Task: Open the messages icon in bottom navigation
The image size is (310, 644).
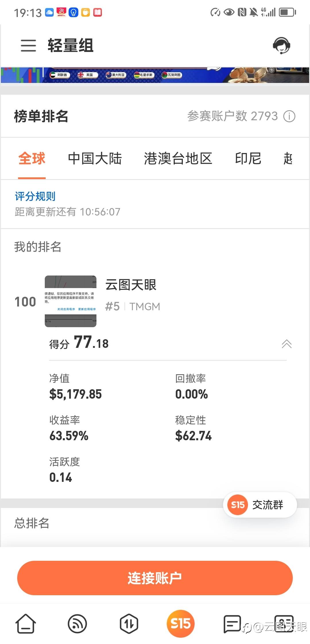Action: 232,624
